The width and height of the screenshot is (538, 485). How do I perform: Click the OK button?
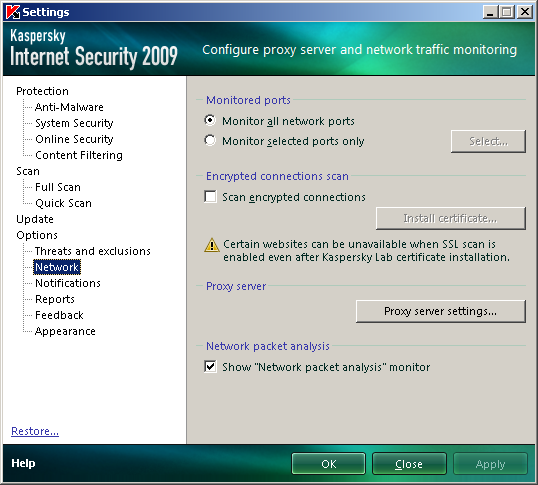pos(329,464)
